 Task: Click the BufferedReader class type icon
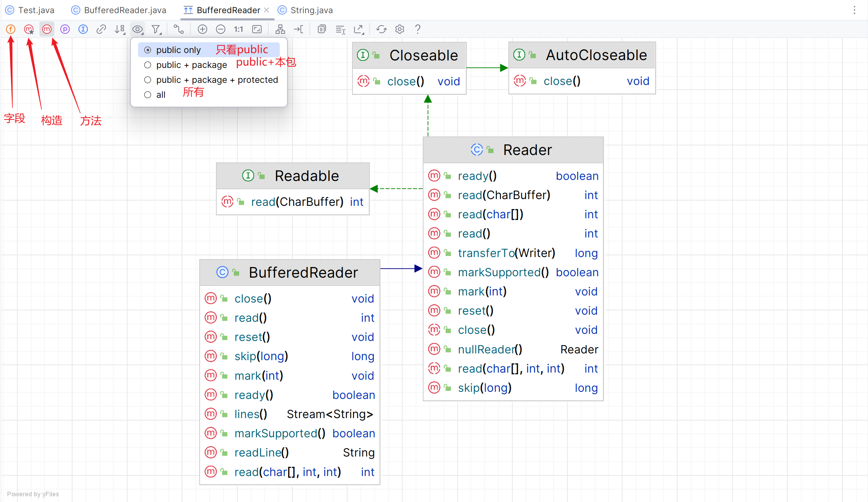click(x=222, y=272)
